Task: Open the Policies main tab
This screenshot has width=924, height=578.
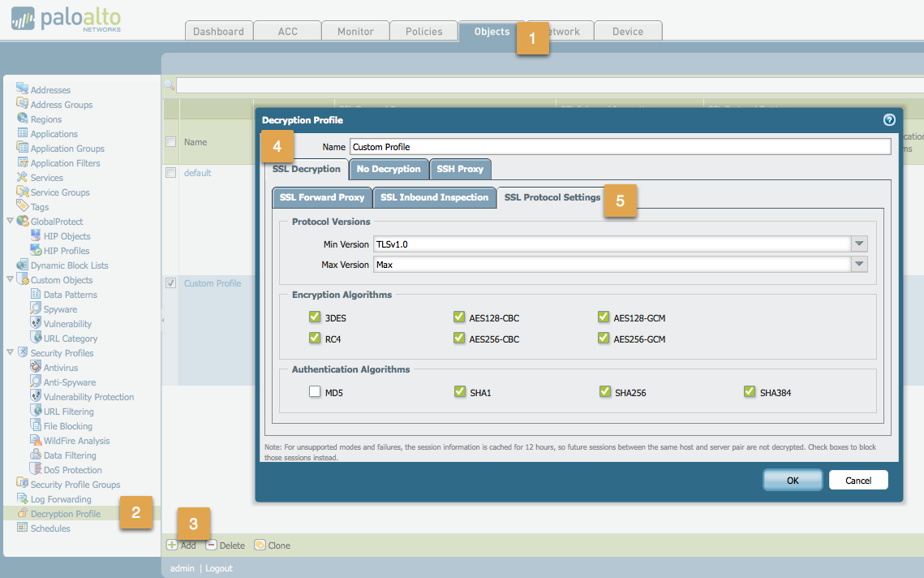Action: click(424, 31)
